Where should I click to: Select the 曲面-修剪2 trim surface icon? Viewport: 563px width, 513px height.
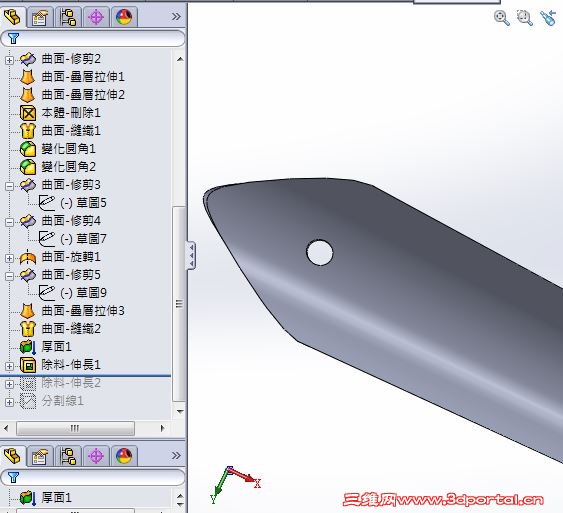(28, 59)
